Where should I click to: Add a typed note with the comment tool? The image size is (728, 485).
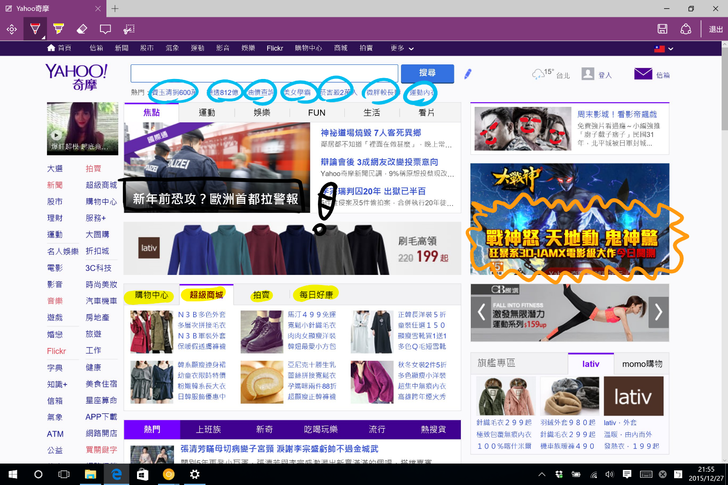(x=105, y=29)
